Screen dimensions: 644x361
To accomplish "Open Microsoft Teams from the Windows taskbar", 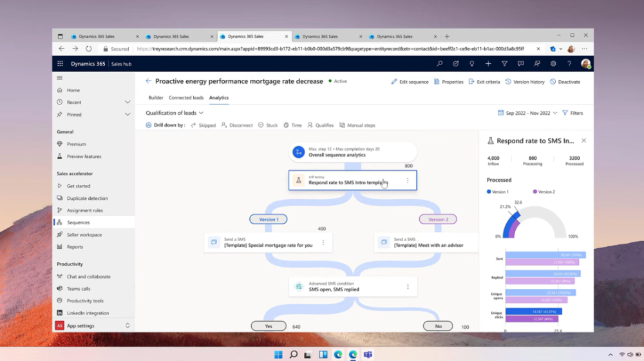I will [x=368, y=355].
